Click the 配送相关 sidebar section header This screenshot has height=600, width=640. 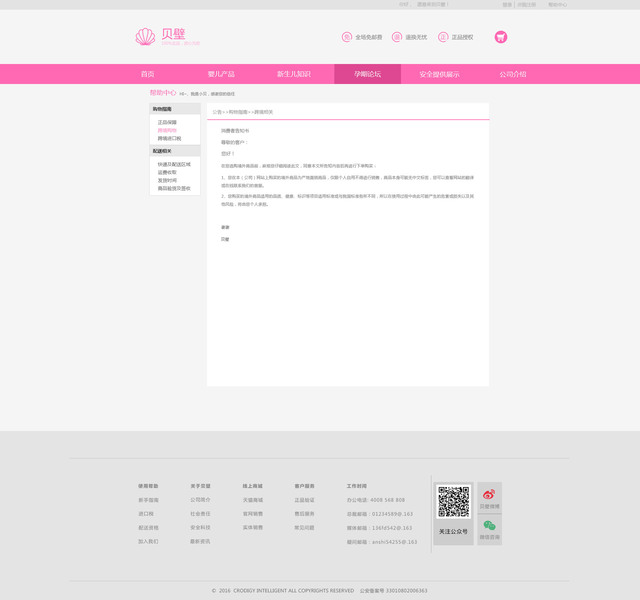175,151
